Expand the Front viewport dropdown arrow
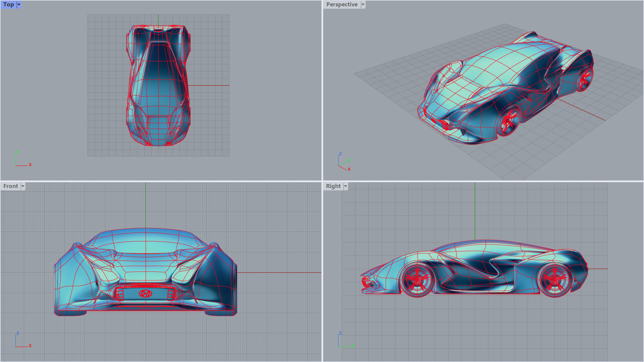The height and width of the screenshot is (362, 644). [x=23, y=186]
